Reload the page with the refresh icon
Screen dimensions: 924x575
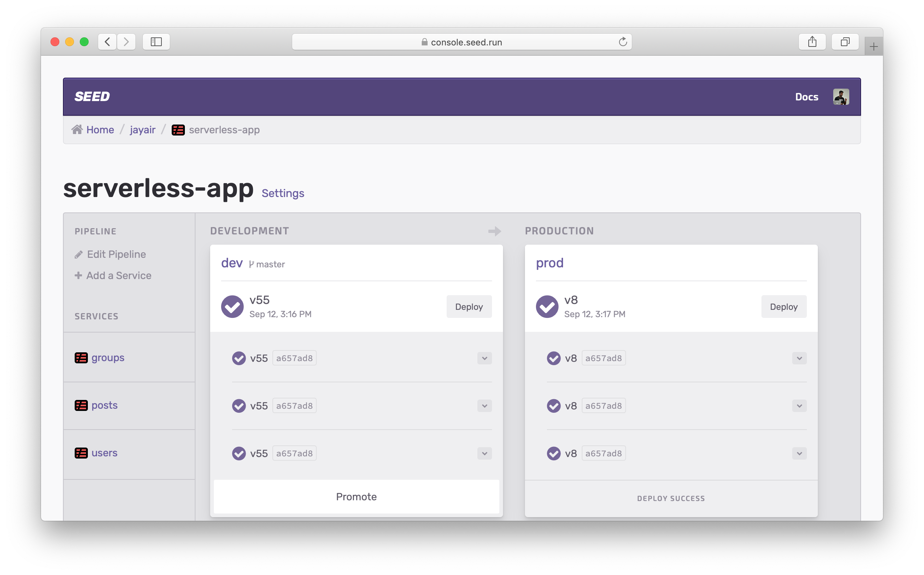(623, 42)
